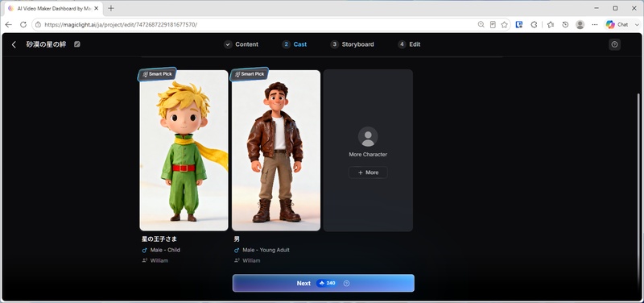Open the Copilot Chat button
Image resolution: width=644 pixels, height=303 pixels.
click(x=617, y=25)
